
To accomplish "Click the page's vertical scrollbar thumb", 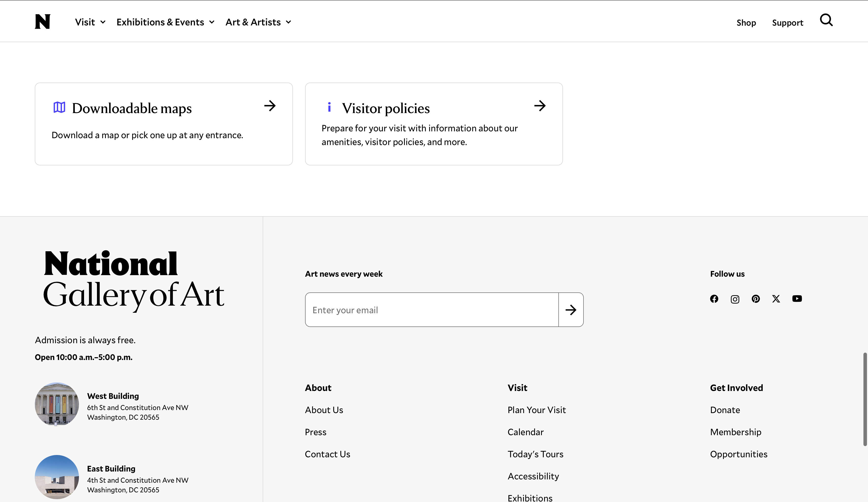I will (864, 399).
